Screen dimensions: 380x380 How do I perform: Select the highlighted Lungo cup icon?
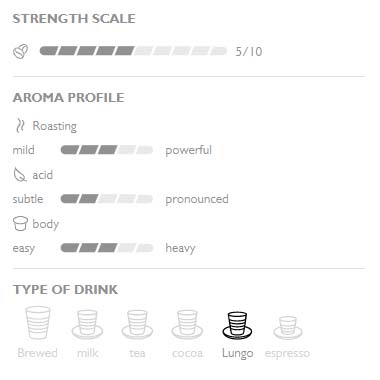click(237, 325)
